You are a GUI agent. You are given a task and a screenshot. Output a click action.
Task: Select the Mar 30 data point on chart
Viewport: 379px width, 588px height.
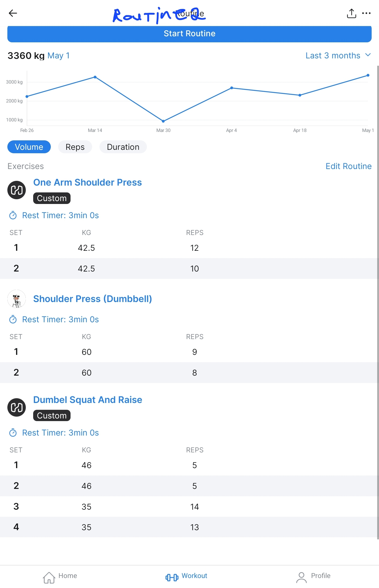click(x=163, y=121)
